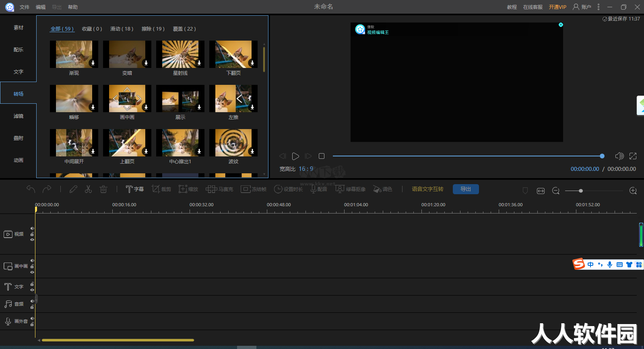Image resolution: width=644 pixels, height=349 pixels.
Task: Open 设置时长 duration settings
Action: click(288, 189)
